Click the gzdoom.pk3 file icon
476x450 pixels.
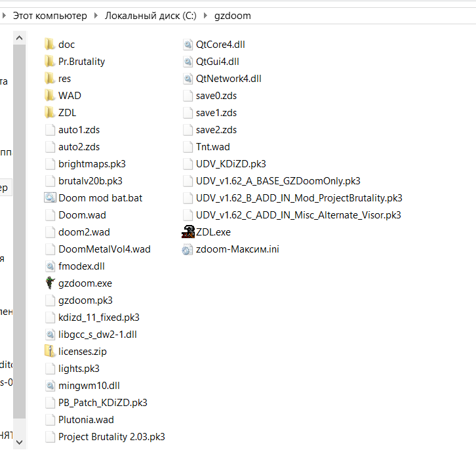(x=50, y=300)
